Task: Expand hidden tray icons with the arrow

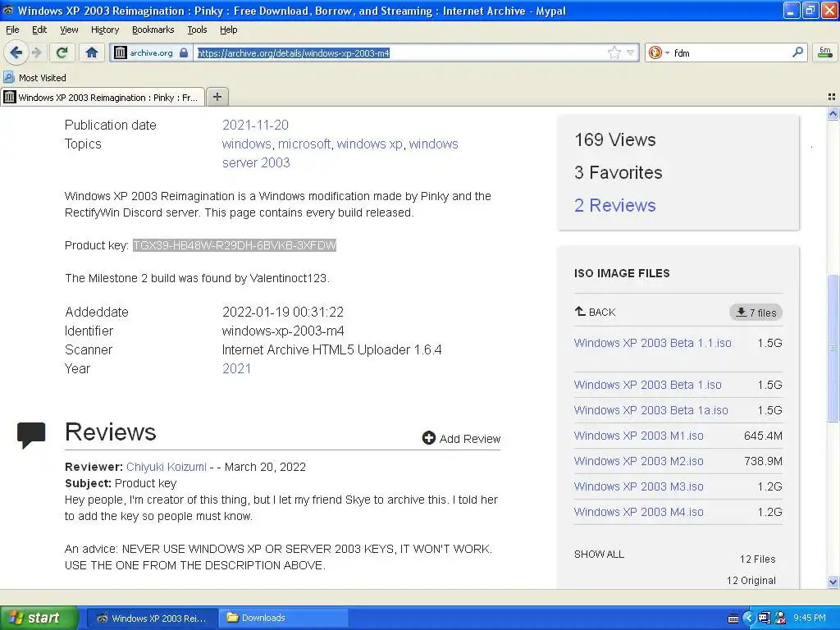Action: pyautogui.click(x=748, y=619)
